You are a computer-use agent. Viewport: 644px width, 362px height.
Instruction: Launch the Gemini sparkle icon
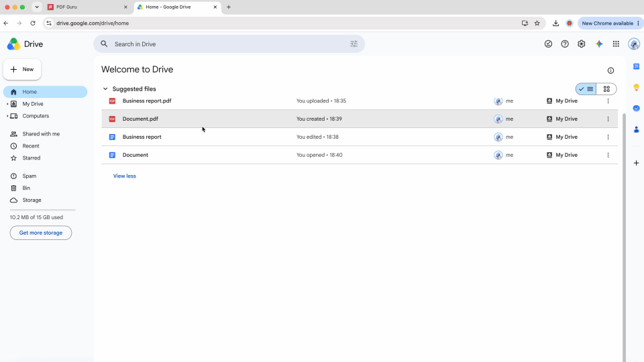[x=599, y=44]
